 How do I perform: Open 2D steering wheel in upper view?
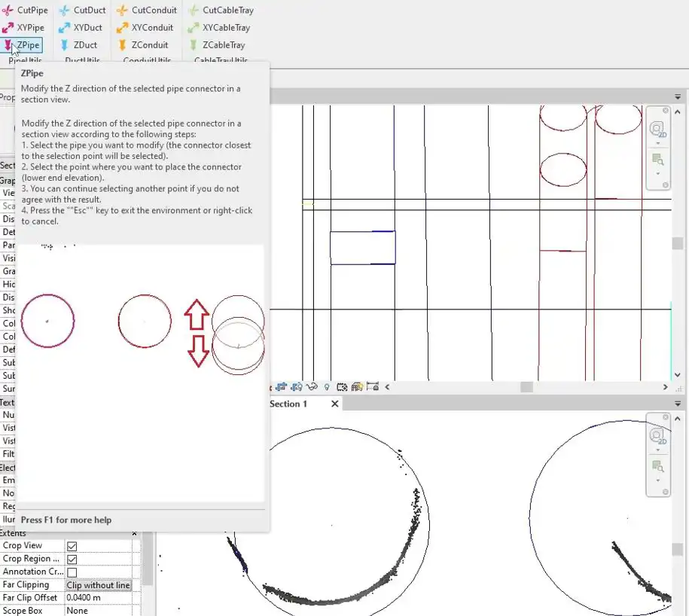coord(657,130)
